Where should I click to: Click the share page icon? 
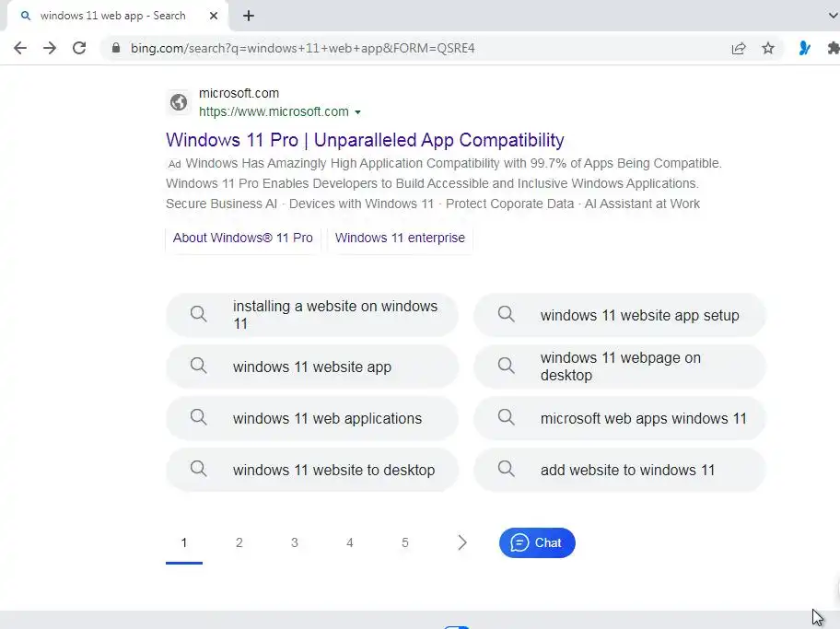point(739,48)
